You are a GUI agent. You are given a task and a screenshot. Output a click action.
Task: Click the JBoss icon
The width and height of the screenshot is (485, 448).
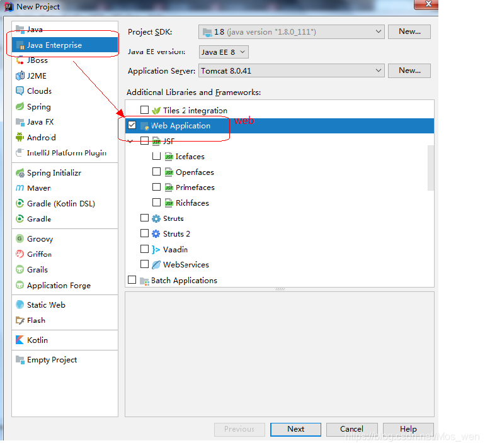coord(20,60)
